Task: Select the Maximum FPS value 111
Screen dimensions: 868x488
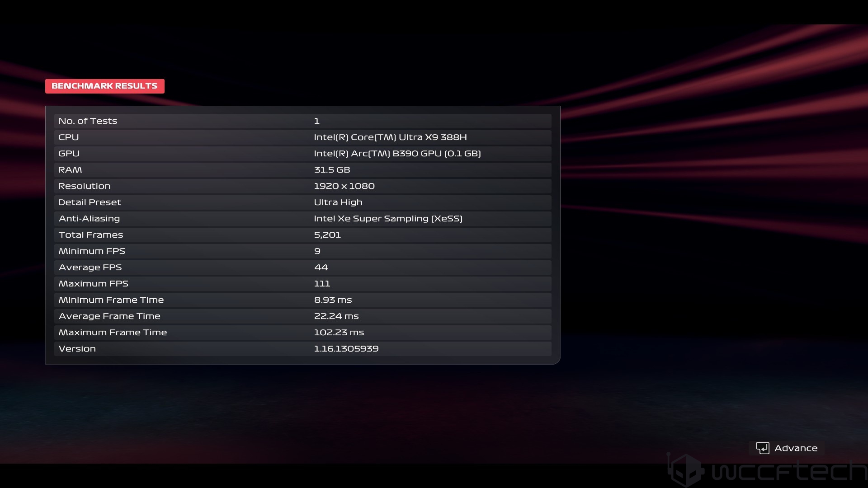Action: click(322, 284)
